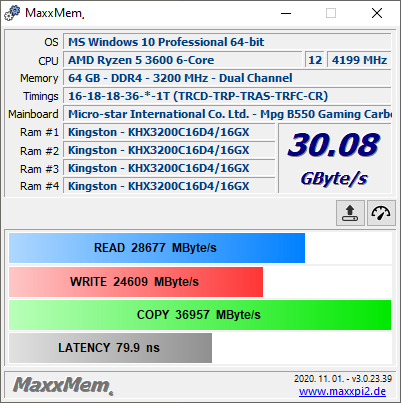Select the COPY 36957 MByte/s bar
401x403 pixels.
click(x=200, y=315)
